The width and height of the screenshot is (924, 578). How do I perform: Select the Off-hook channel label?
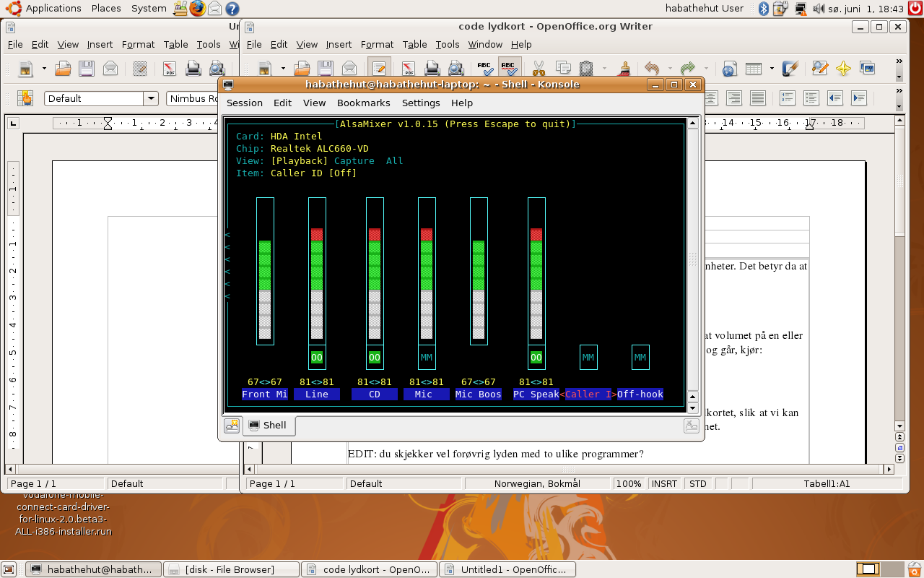640,394
